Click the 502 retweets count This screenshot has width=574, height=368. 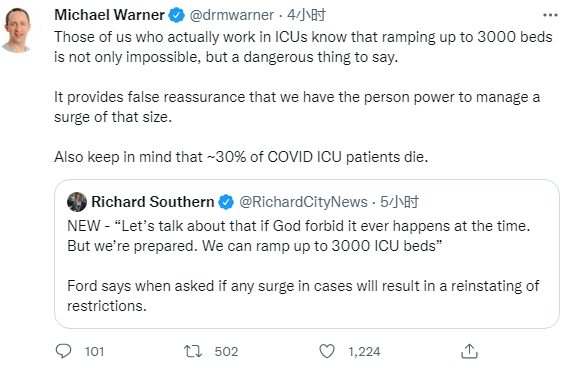click(226, 352)
